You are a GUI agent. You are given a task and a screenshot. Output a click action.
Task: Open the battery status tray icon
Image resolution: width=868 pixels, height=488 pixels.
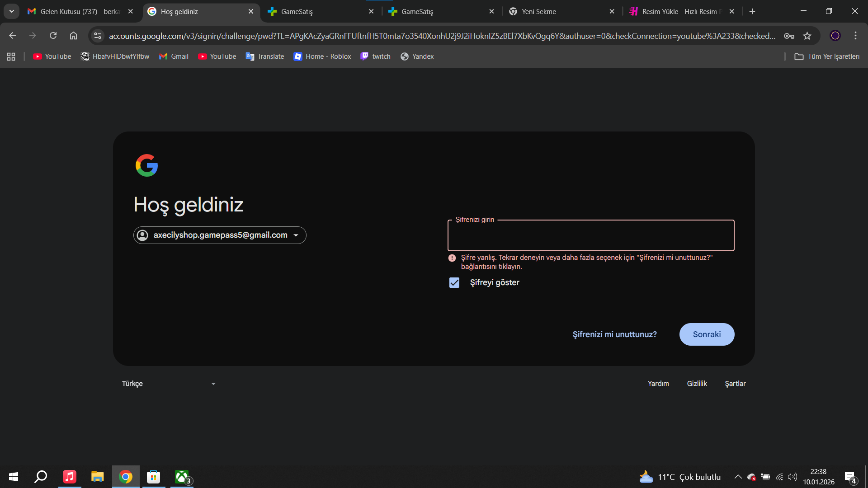click(x=765, y=477)
